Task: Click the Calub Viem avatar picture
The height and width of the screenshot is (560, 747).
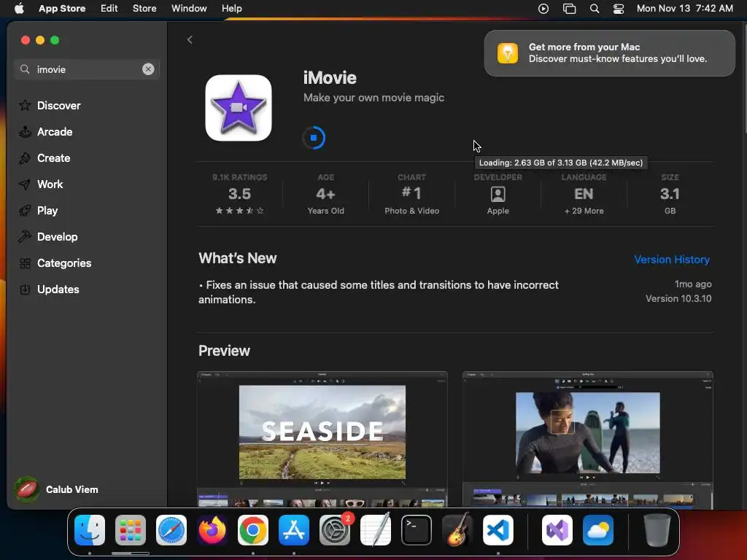Action: 27,489
